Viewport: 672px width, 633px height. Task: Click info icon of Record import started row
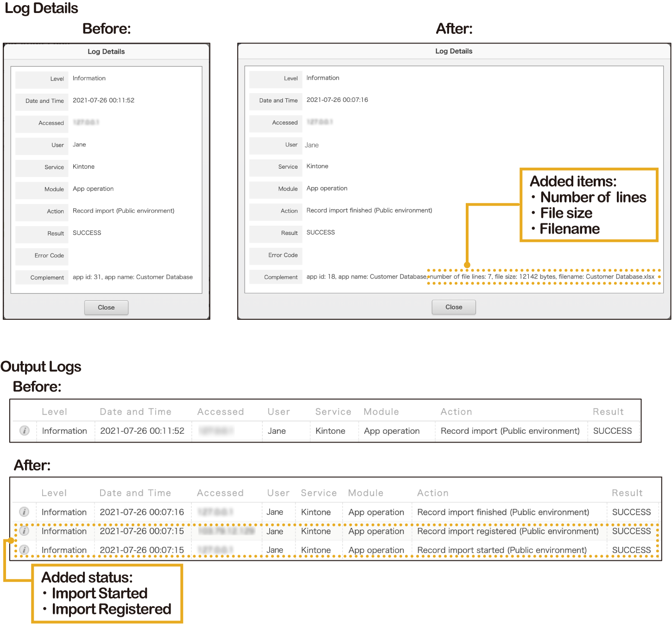[24, 550]
